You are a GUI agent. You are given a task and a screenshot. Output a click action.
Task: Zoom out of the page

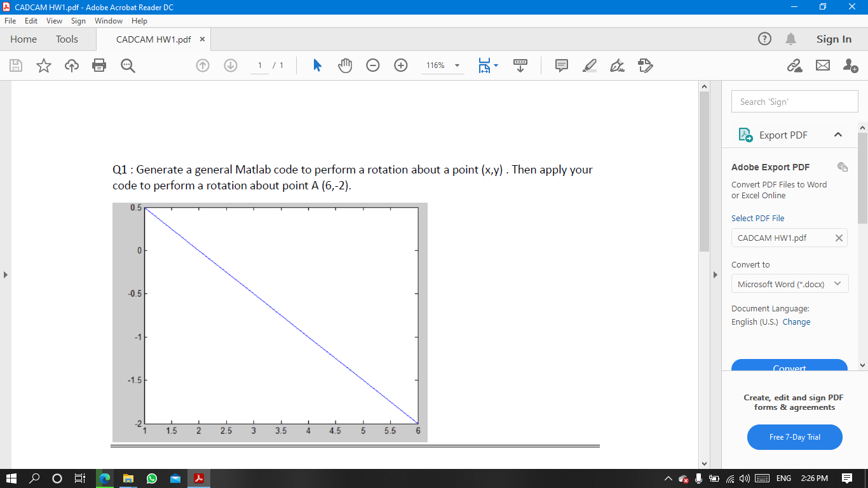tap(373, 65)
